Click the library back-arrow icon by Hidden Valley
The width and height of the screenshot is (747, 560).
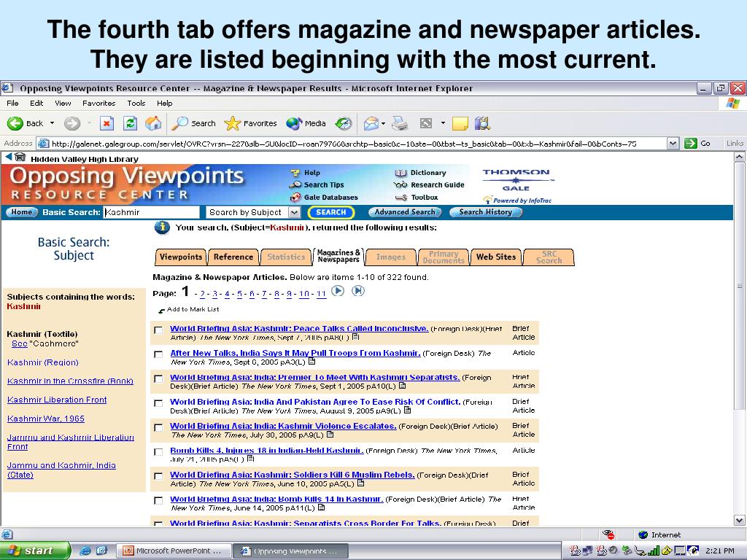(x=8, y=157)
